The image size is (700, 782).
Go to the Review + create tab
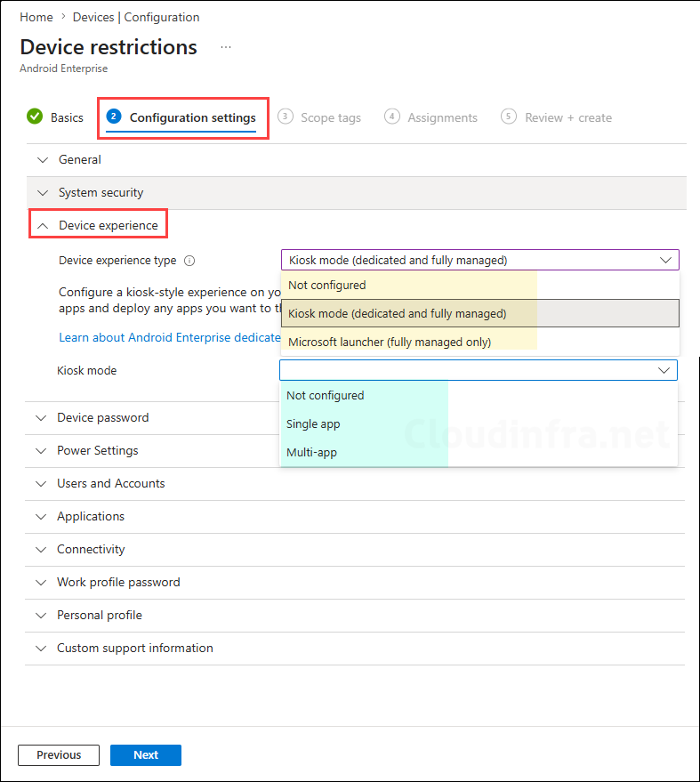pos(557,117)
